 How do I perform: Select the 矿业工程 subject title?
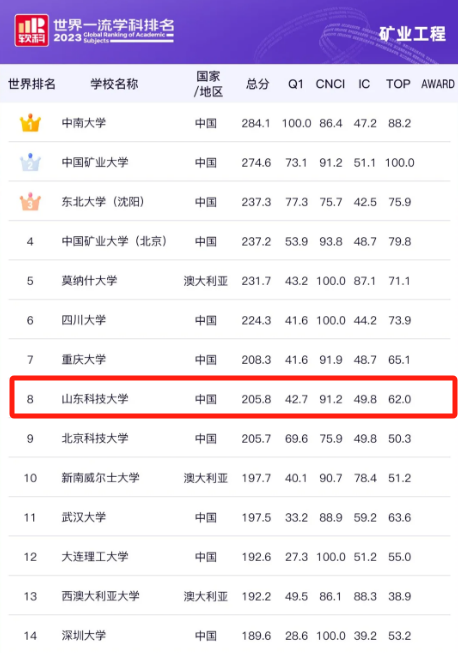pyautogui.click(x=412, y=34)
